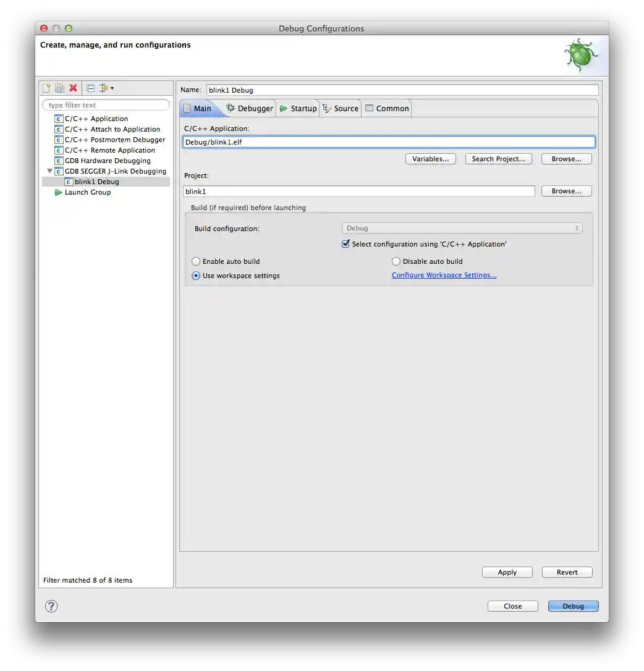Click the C/C++ Attach to Application icon
This screenshot has width=644, height=671.
point(59,129)
